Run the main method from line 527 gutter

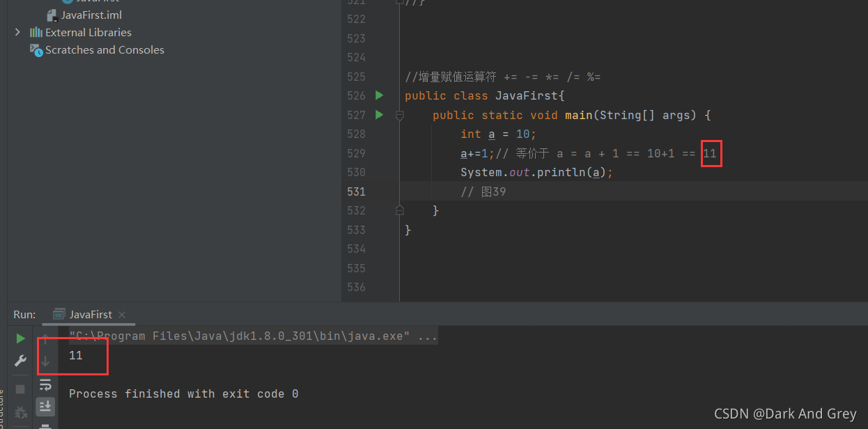379,114
